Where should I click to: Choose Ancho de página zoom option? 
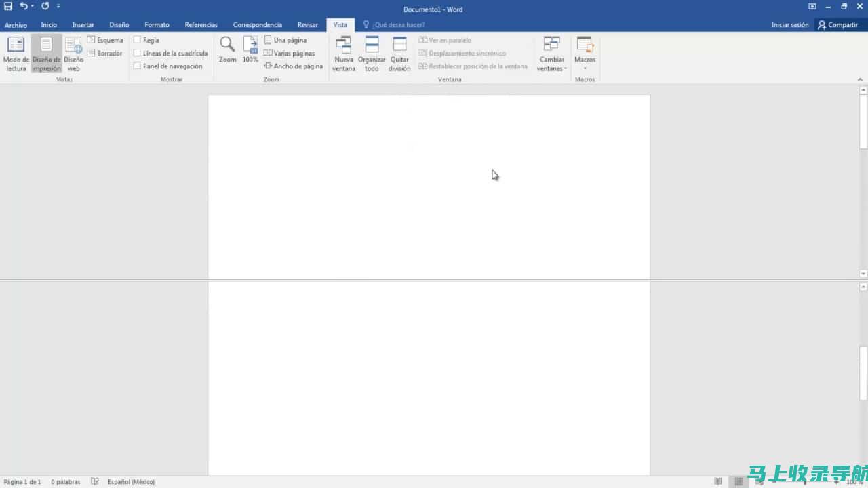pyautogui.click(x=294, y=66)
